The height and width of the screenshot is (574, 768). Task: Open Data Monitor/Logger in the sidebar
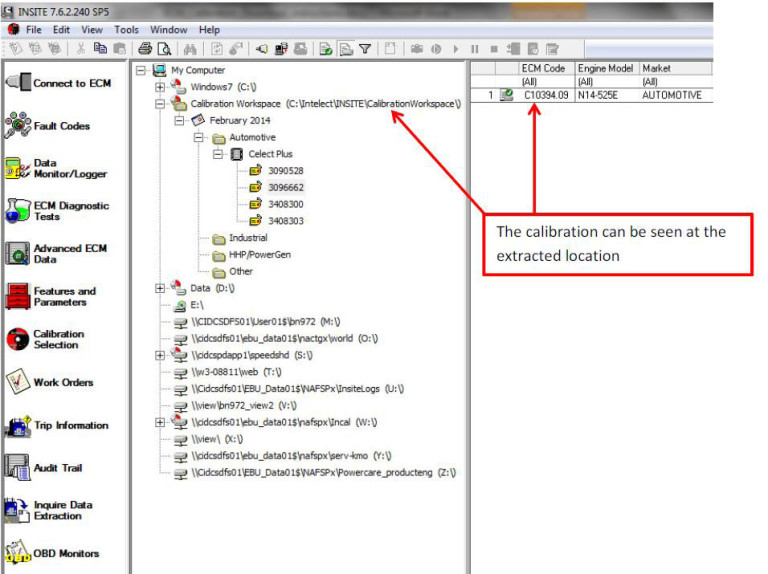(56, 168)
